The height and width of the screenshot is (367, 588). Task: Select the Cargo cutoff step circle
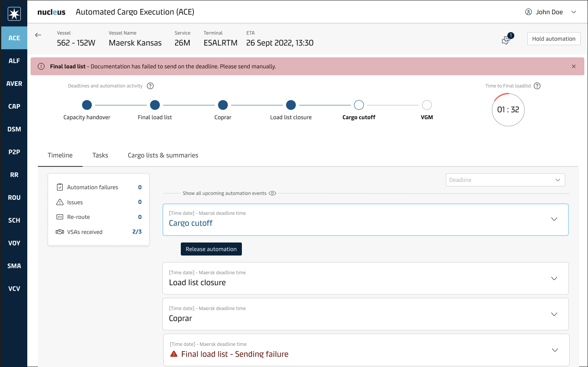tap(359, 105)
